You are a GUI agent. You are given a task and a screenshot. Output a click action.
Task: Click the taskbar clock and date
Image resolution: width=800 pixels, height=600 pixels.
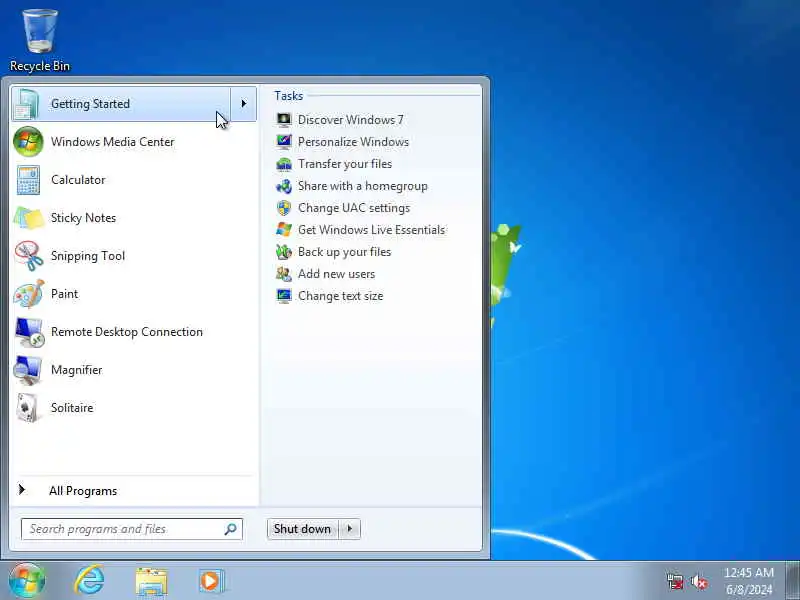pos(749,581)
